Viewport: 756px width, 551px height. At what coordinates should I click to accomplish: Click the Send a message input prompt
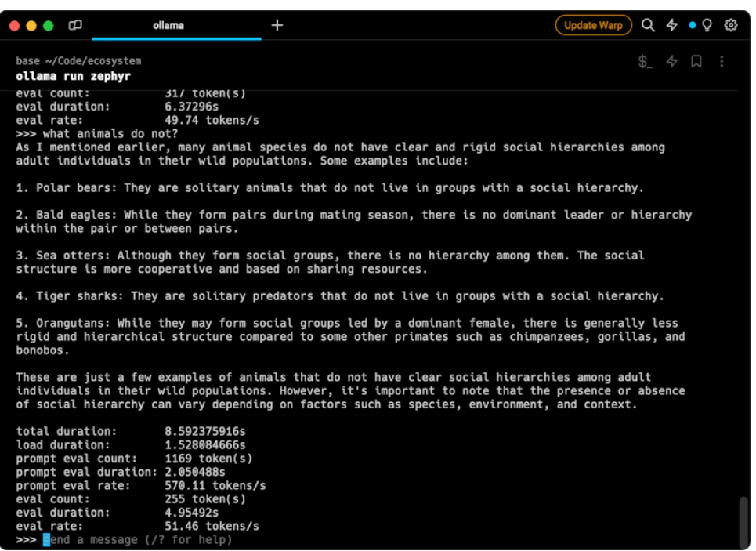pyautogui.click(x=137, y=539)
